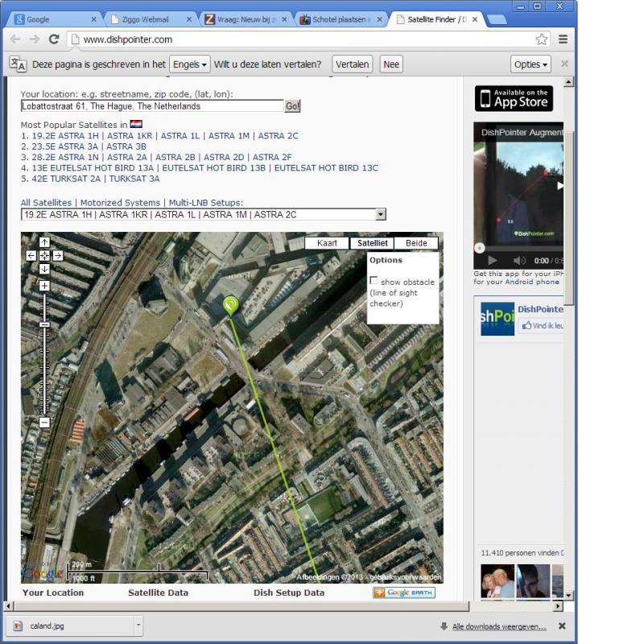Close the Ziggo Webmail tab
The image size is (644, 644).
(x=189, y=19)
